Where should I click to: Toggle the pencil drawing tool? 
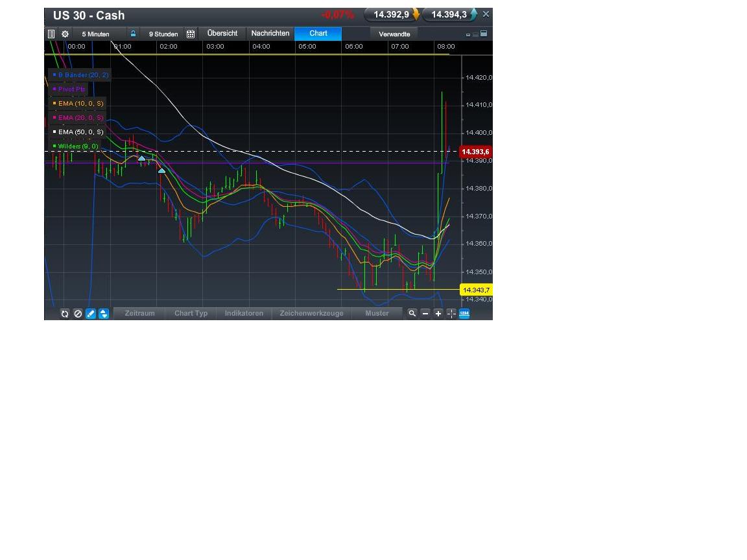pos(91,313)
